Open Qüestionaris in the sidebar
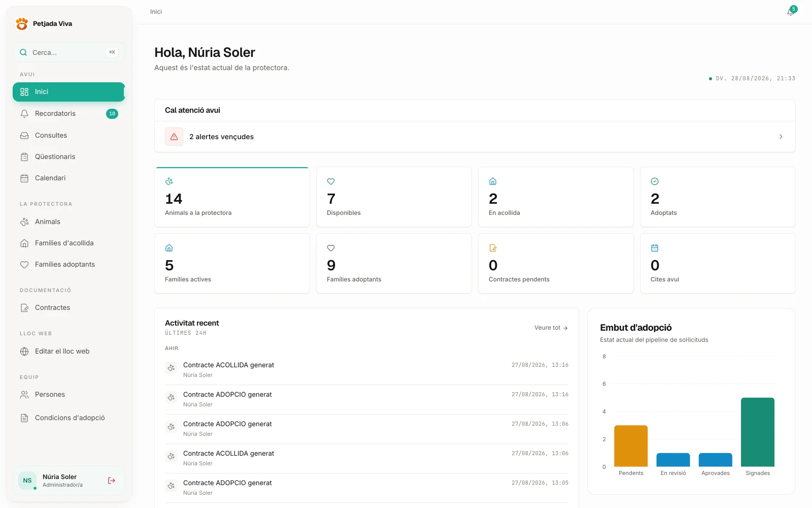This screenshot has width=812, height=508. (x=69, y=157)
